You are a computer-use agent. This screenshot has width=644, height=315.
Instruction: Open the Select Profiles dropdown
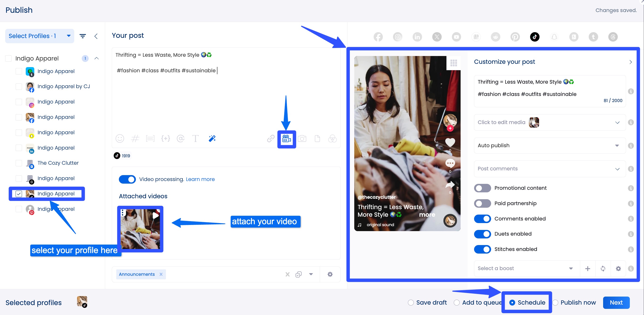pos(39,36)
